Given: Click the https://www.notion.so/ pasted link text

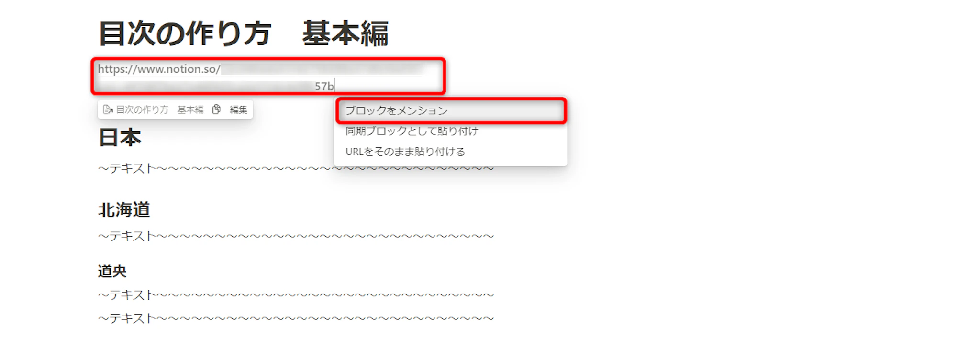Looking at the screenshot, I should 159,69.
